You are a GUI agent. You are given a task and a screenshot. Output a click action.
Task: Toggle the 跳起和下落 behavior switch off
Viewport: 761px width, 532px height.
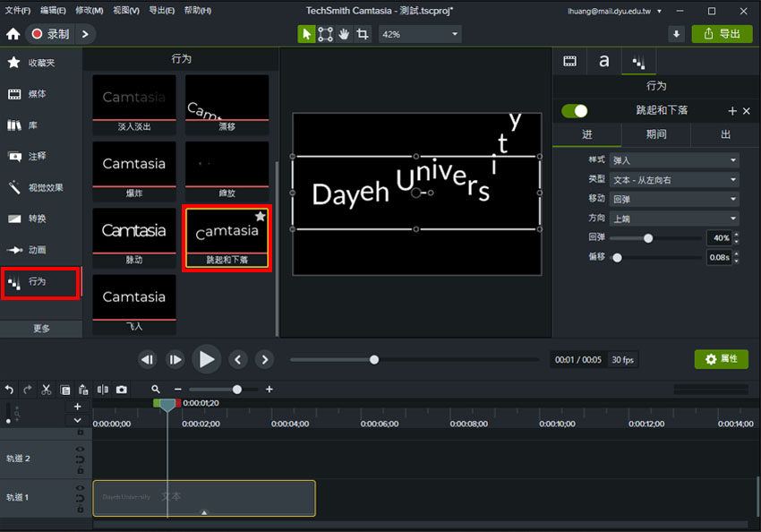click(x=575, y=111)
